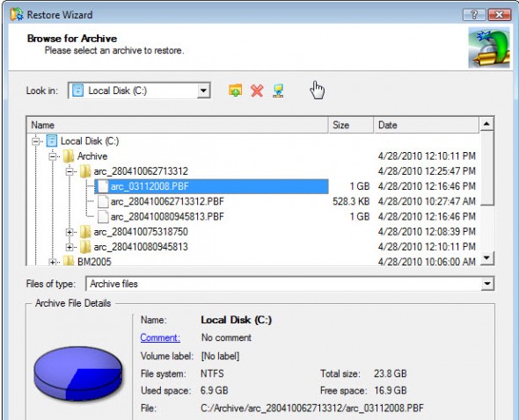Screen dimensions: 519x420
Task: Click the red X delete icon
Action: 257,91
